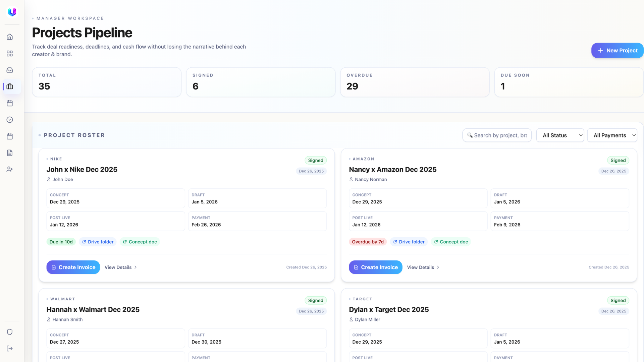Viewport: 644px width, 362px height.
Task: Open the calendar icon in the sidebar
Action: tap(10, 103)
